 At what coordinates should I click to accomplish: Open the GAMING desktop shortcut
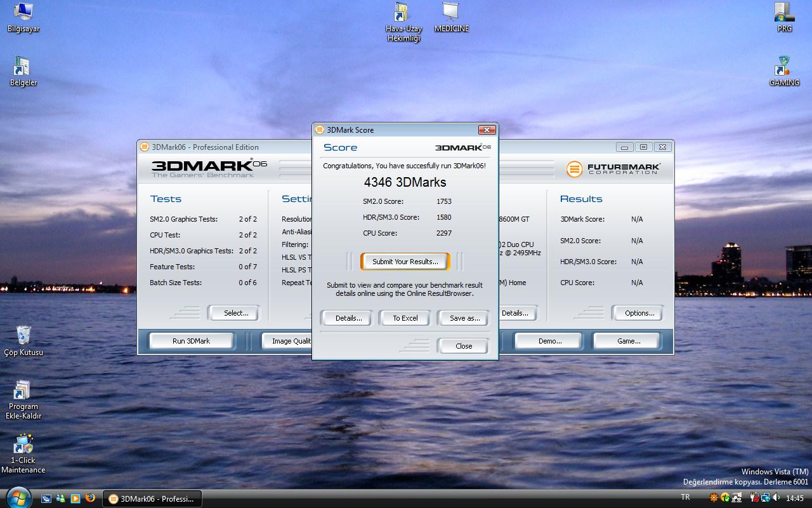(x=784, y=71)
